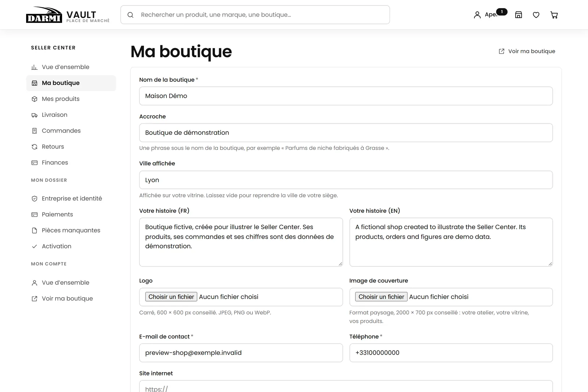This screenshot has width=588, height=392.
Task: Click the French story textarea resize handle
Action: click(340, 264)
